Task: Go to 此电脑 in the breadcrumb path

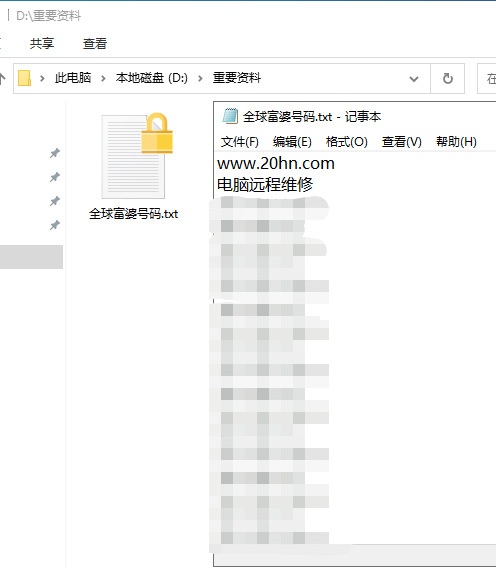Action: coord(73,78)
